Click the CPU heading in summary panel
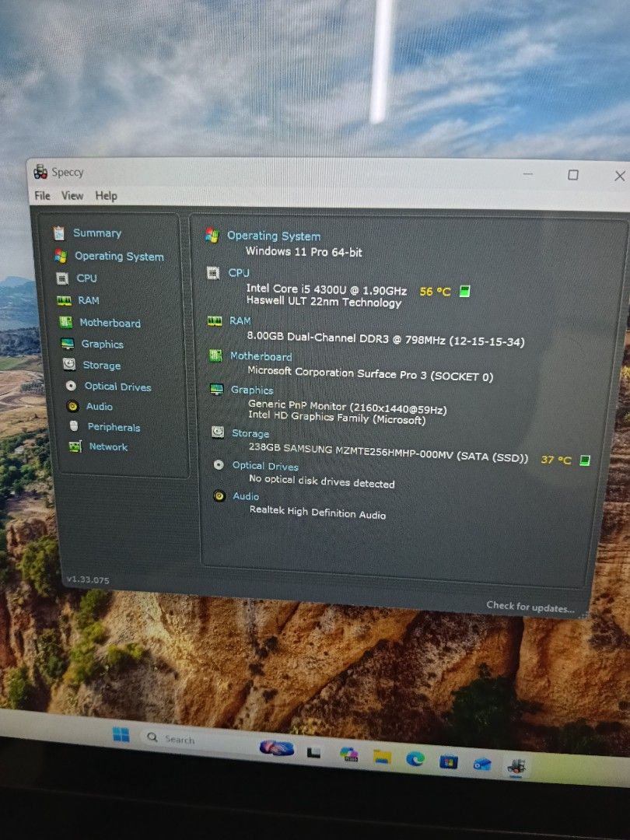Screen dimensions: 630x840 [x=239, y=273]
